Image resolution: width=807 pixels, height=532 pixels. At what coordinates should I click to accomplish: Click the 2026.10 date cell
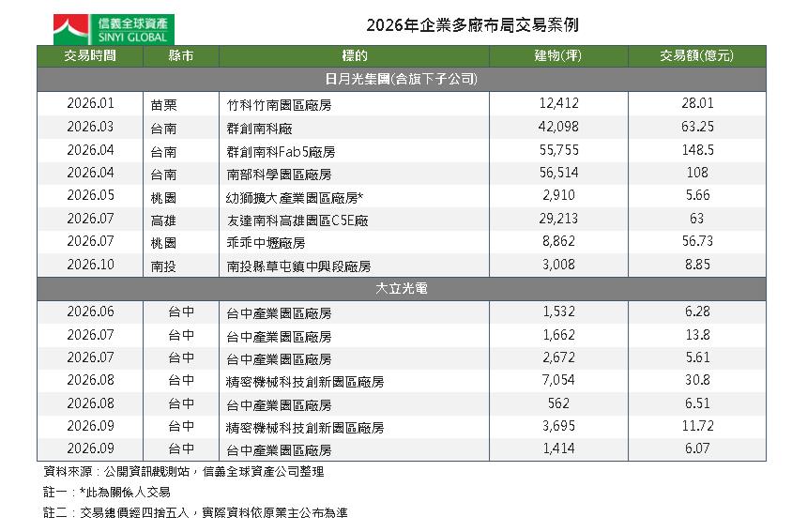[91, 265]
